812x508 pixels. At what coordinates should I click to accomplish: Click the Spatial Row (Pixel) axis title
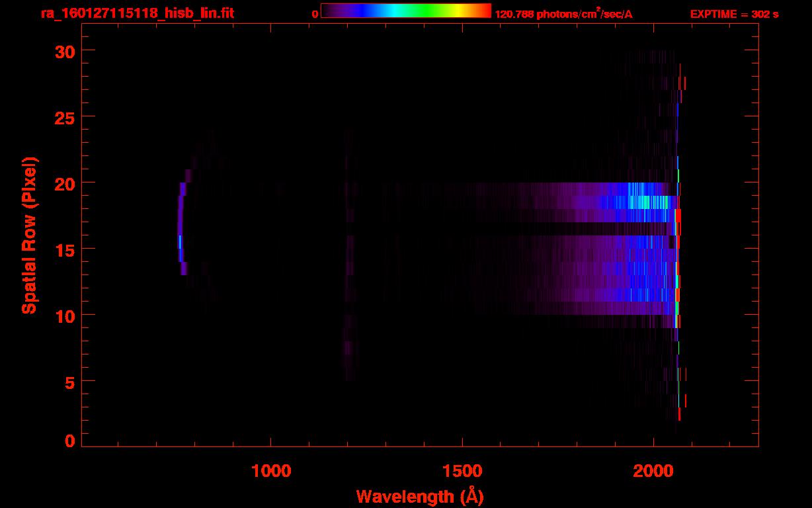[29, 235]
